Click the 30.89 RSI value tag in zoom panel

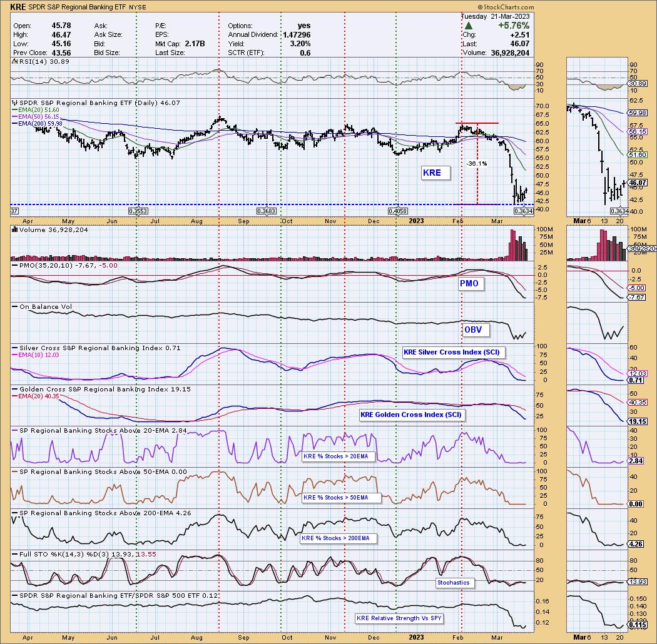[638, 84]
